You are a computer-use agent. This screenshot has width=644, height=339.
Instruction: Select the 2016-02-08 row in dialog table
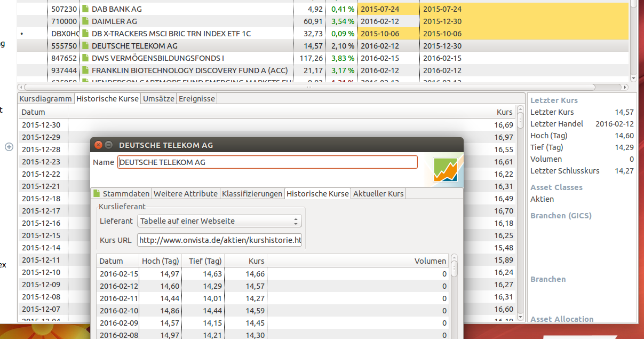coord(273,335)
